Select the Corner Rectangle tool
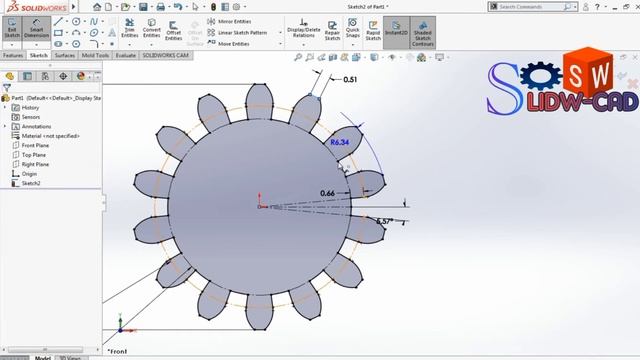 pos(58,33)
